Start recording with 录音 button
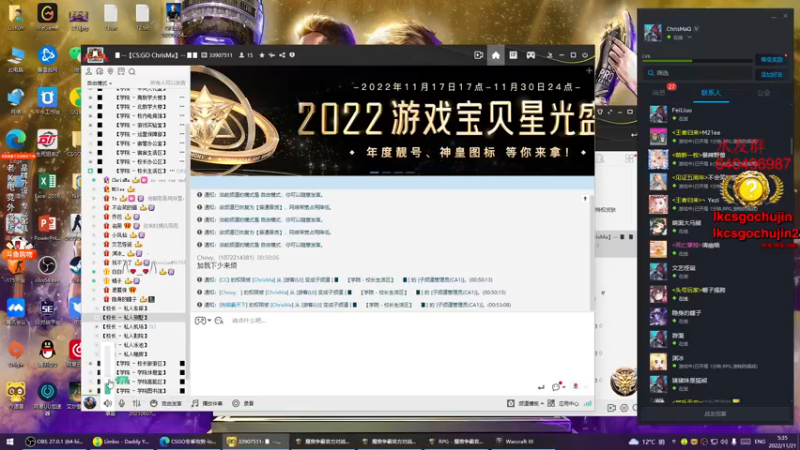800x450 pixels. pyautogui.click(x=243, y=403)
